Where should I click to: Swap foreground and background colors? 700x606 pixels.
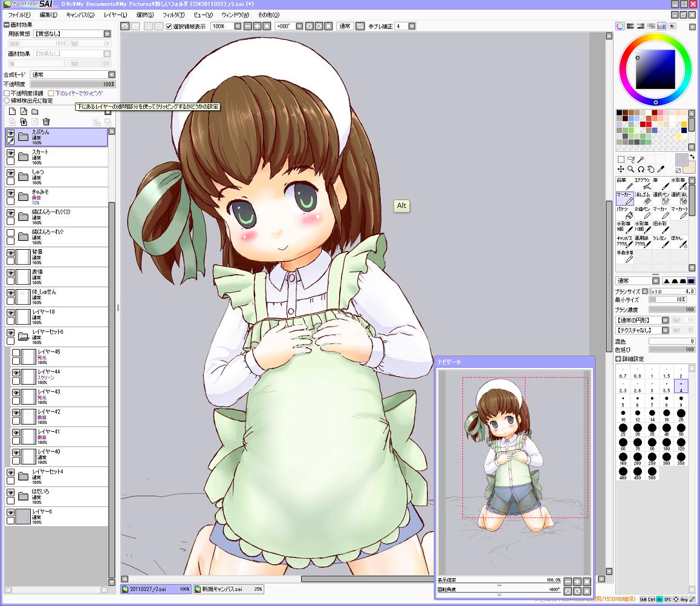click(692, 157)
